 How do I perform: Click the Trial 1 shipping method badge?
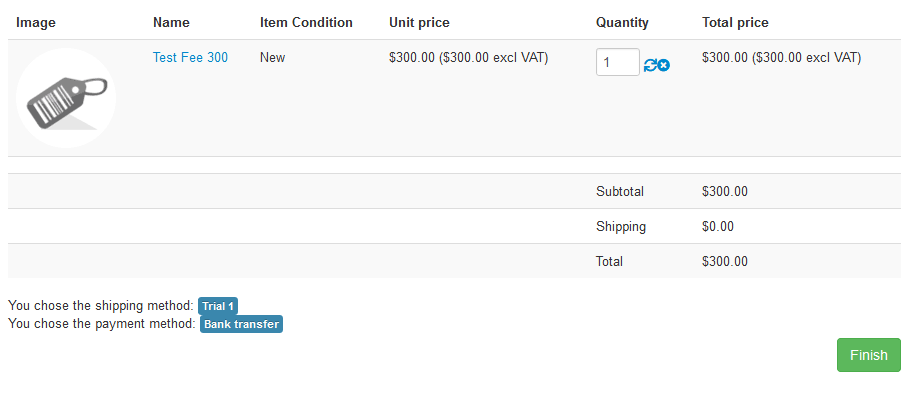[x=218, y=306]
